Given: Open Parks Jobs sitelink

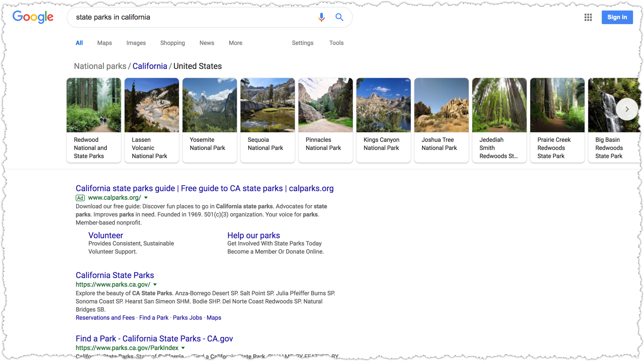Looking at the screenshot, I should [187, 318].
